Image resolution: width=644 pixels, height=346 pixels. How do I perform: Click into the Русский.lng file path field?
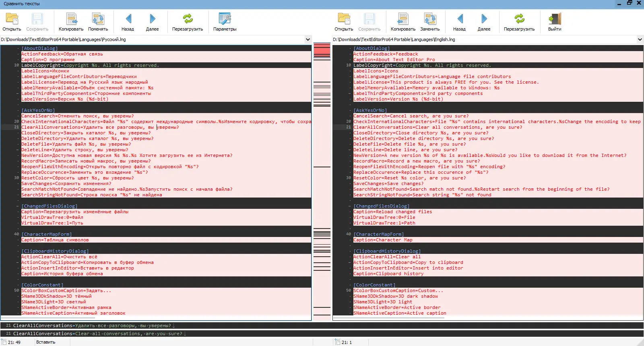[152, 39]
